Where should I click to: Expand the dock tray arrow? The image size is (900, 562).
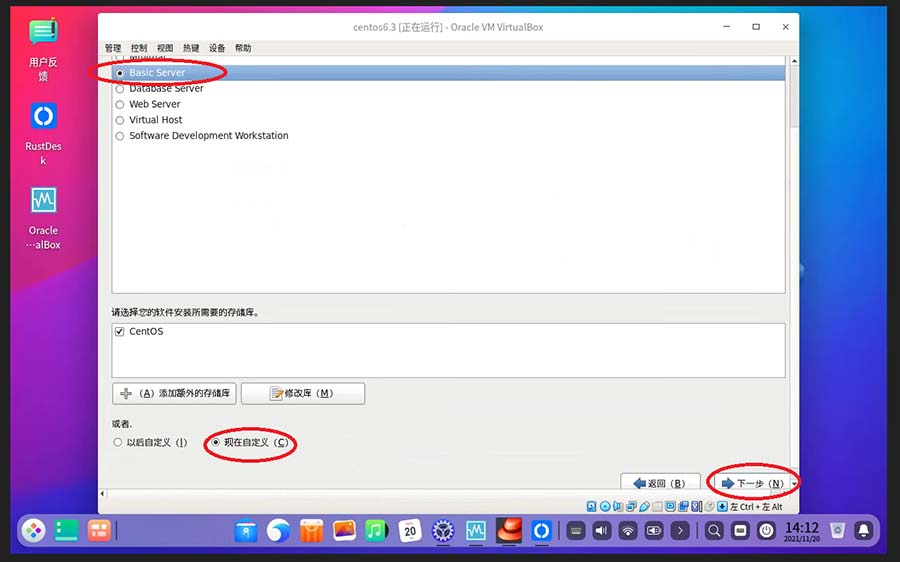pyautogui.click(x=680, y=531)
